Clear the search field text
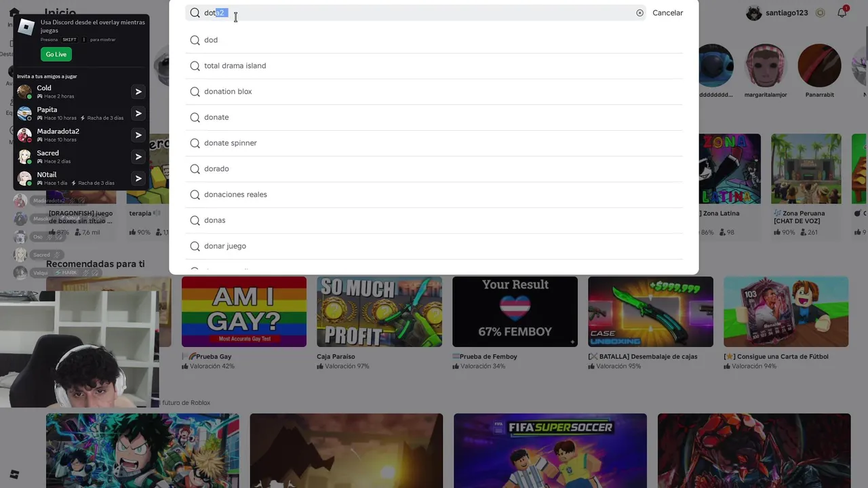Image resolution: width=868 pixels, height=488 pixels. [x=639, y=13]
